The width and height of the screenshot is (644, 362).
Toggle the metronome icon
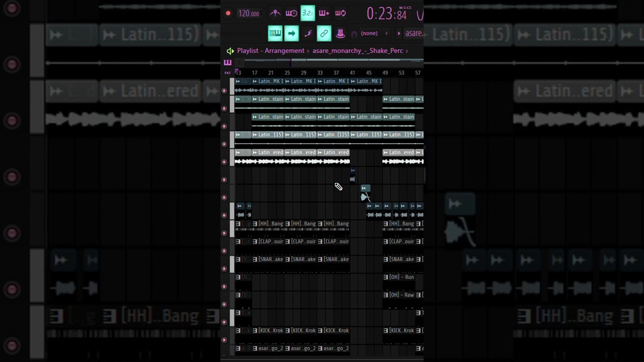pos(275,14)
